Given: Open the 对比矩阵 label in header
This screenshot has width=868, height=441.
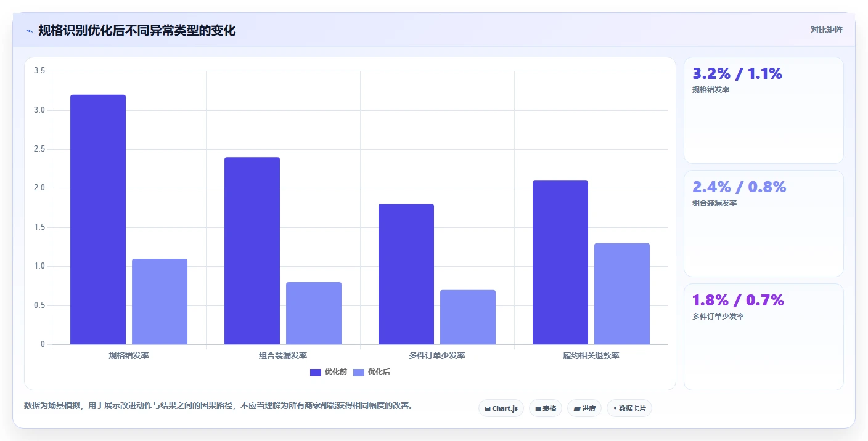Looking at the screenshot, I should point(826,30).
